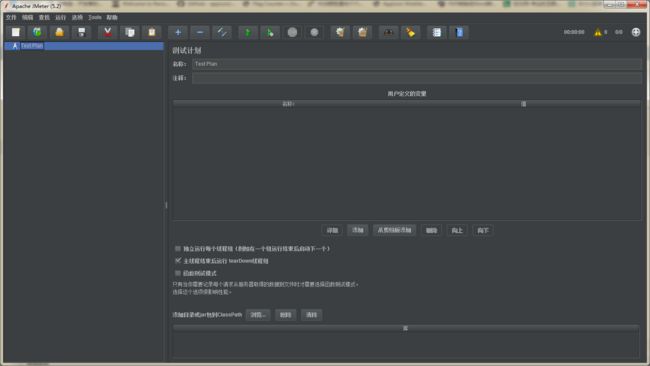Enable run thread groups consecutively checkbox
Viewport: 650px width, 366px height.
tap(178, 248)
